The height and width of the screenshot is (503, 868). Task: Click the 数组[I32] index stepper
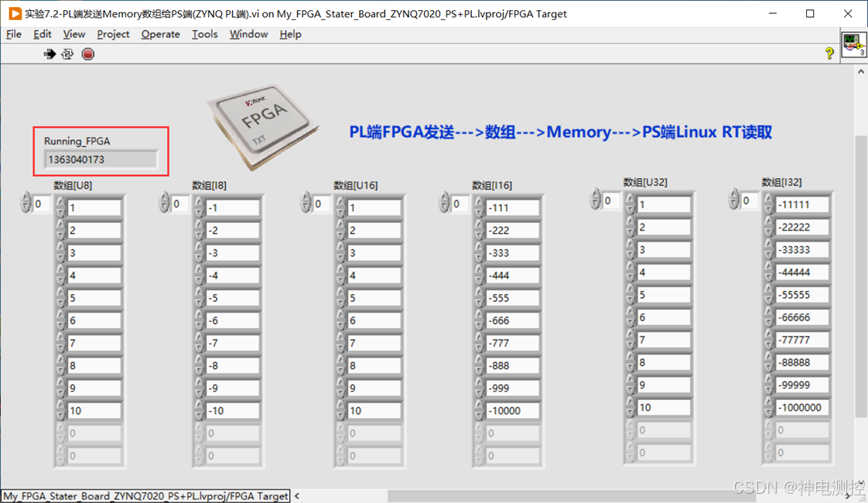pyautogui.click(x=733, y=200)
